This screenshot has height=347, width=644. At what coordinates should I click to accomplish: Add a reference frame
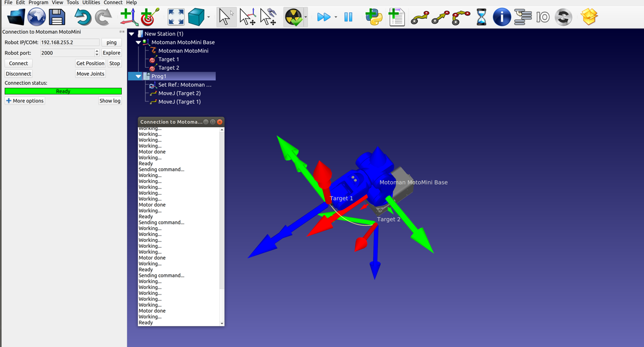[129, 17]
